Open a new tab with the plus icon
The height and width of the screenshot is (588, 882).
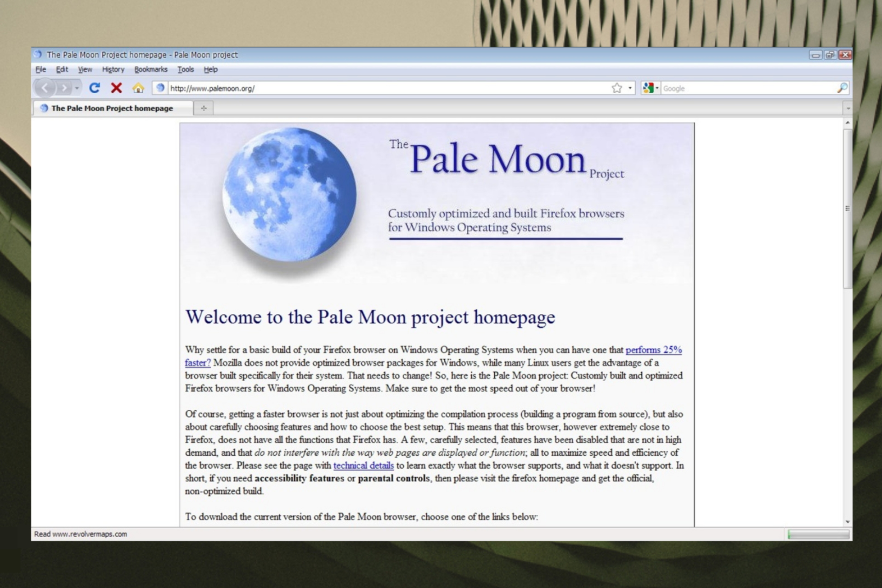coord(204,108)
